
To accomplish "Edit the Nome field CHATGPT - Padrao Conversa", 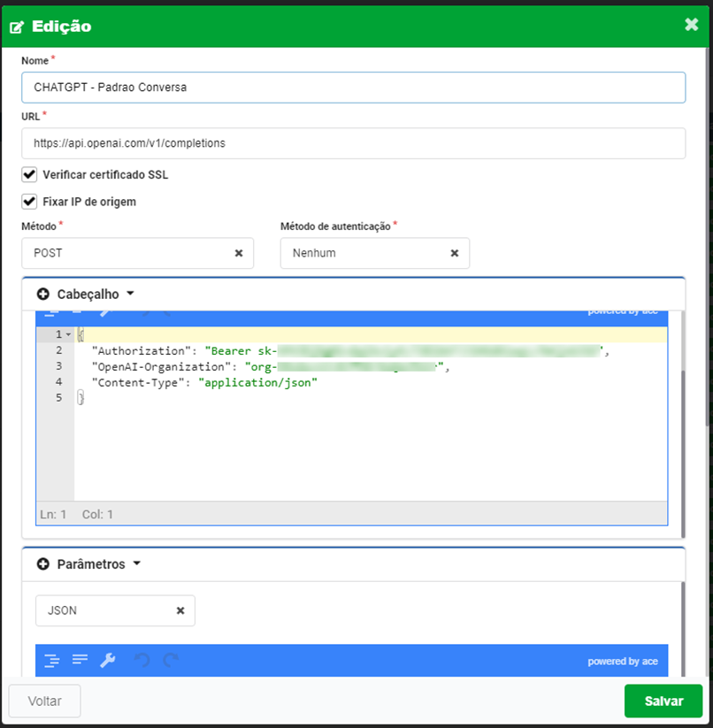I will (x=353, y=88).
